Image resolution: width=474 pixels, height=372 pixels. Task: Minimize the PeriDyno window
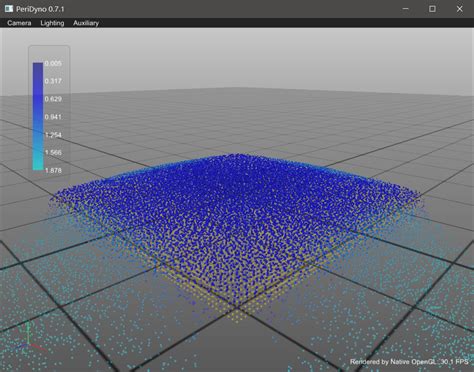click(405, 9)
